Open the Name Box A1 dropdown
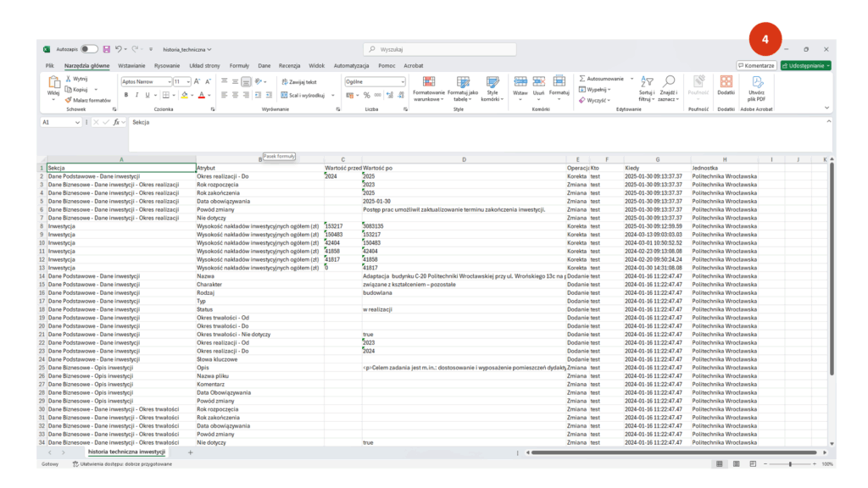 77,122
